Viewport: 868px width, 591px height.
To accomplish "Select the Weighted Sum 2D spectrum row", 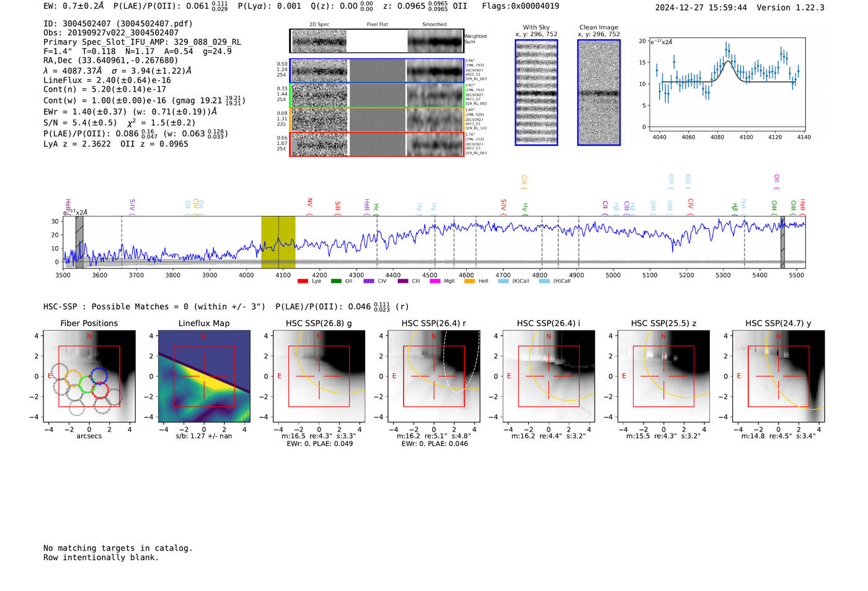I will coord(377,41).
